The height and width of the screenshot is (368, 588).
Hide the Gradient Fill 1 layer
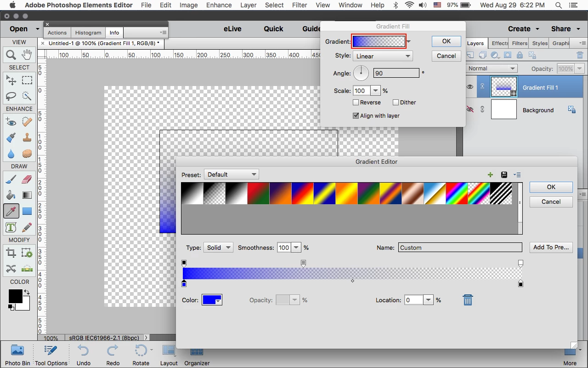pyautogui.click(x=470, y=87)
